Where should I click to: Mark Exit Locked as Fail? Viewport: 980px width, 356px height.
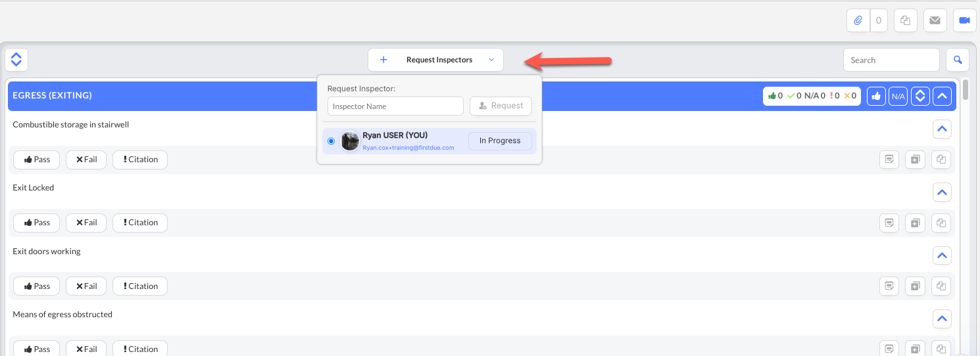click(x=86, y=223)
